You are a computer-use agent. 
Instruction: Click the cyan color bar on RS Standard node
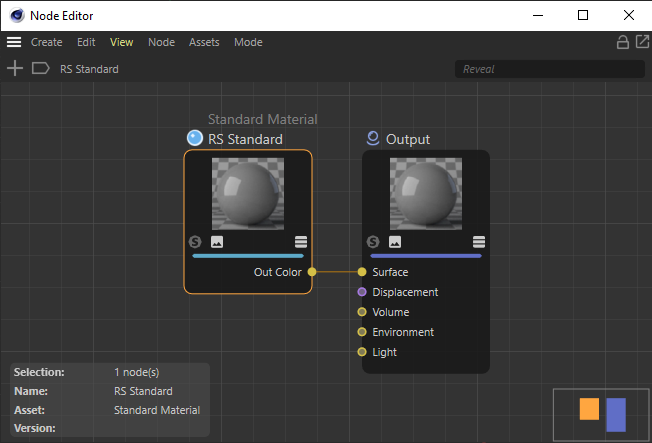tap(248, 256)
